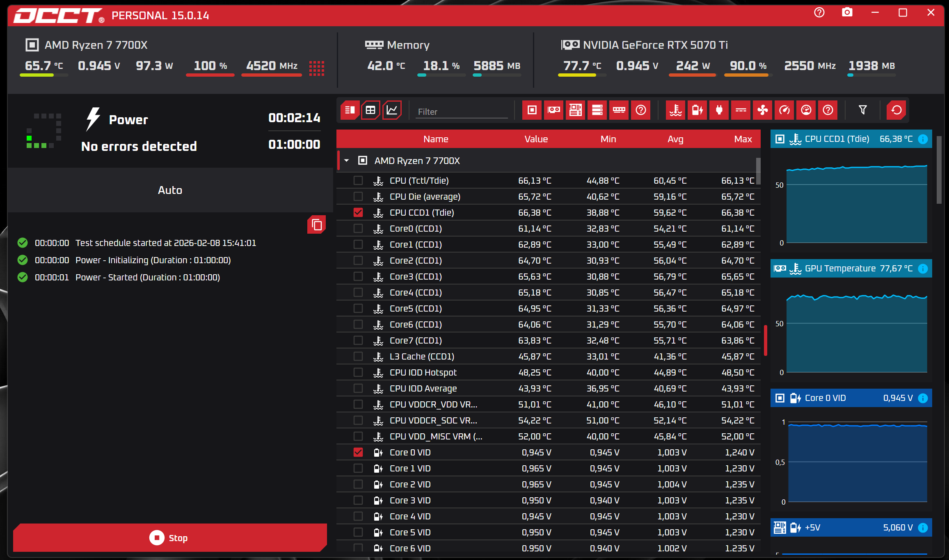Screen dimensions: 949x560
Task: Uncheck the Core 0 VID checkbox
Action: coord(358,452)
